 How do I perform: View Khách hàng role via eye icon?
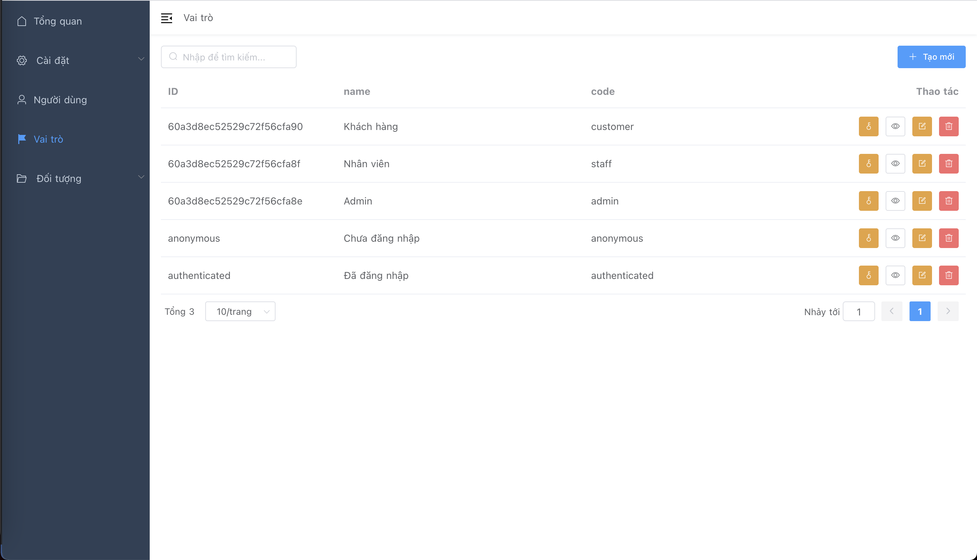(895, 126)
